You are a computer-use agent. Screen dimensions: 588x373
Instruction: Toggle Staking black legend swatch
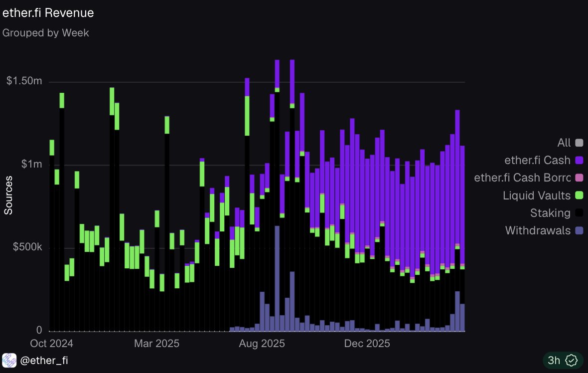click(579, 213)
